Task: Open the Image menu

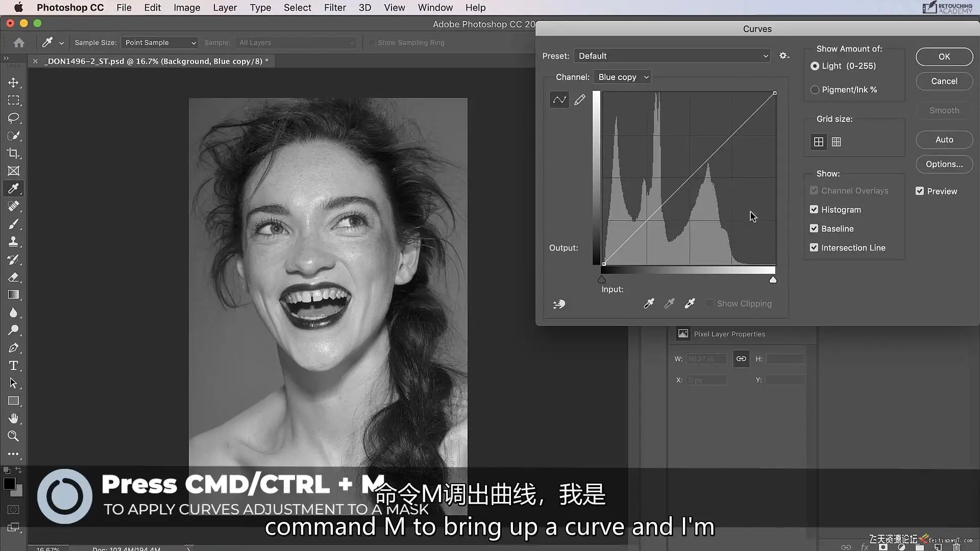Action: [x=186, y=8]
